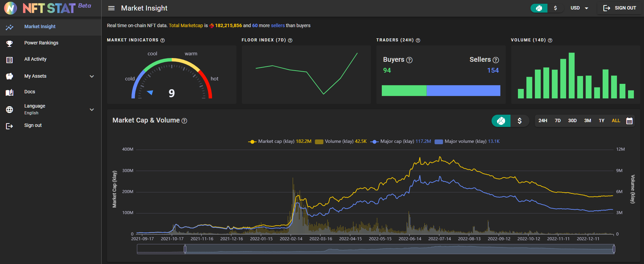The width and height of the screenshot is (644, 264).
Task: Go to All Activity page
Action: (35, 59)
